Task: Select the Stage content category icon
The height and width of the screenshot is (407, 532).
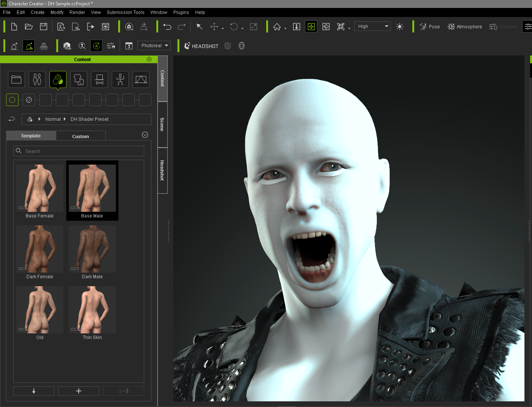Action: (x=141, y=79)
